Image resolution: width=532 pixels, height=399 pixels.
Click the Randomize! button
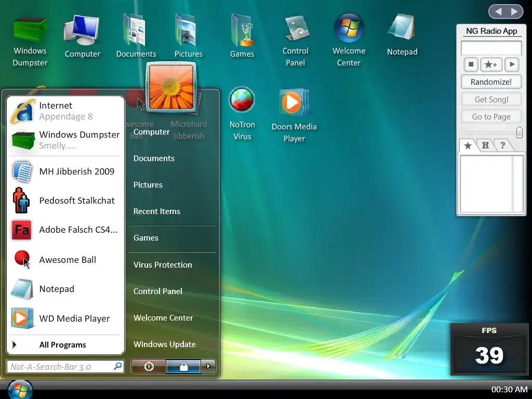491,82
